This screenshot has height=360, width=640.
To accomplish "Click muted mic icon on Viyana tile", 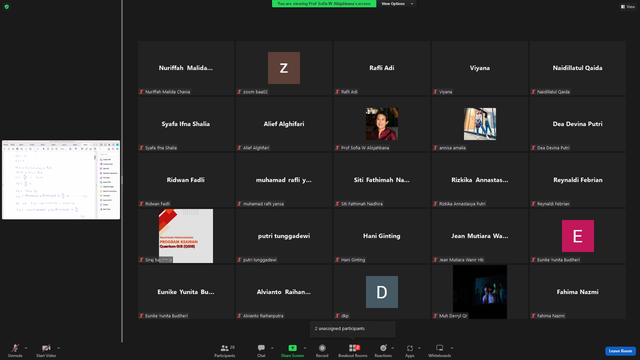I will [x=436, y=92].
